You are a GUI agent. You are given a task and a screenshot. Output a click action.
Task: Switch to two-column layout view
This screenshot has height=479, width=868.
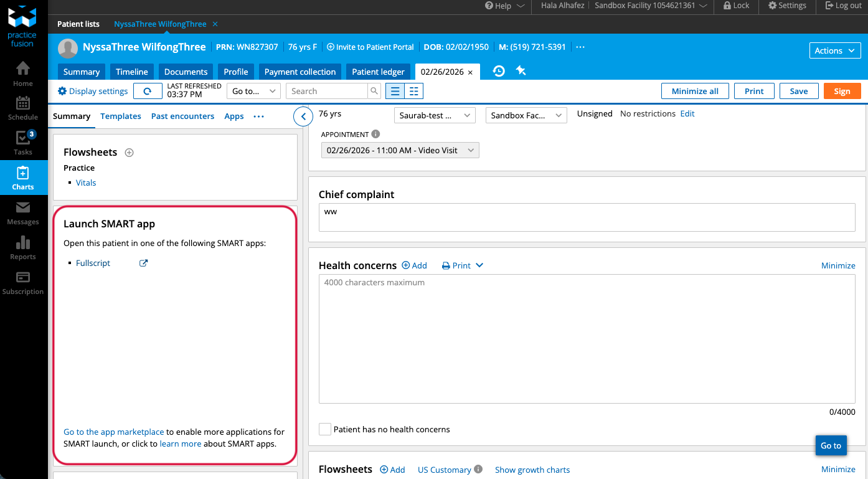point(413,91)
